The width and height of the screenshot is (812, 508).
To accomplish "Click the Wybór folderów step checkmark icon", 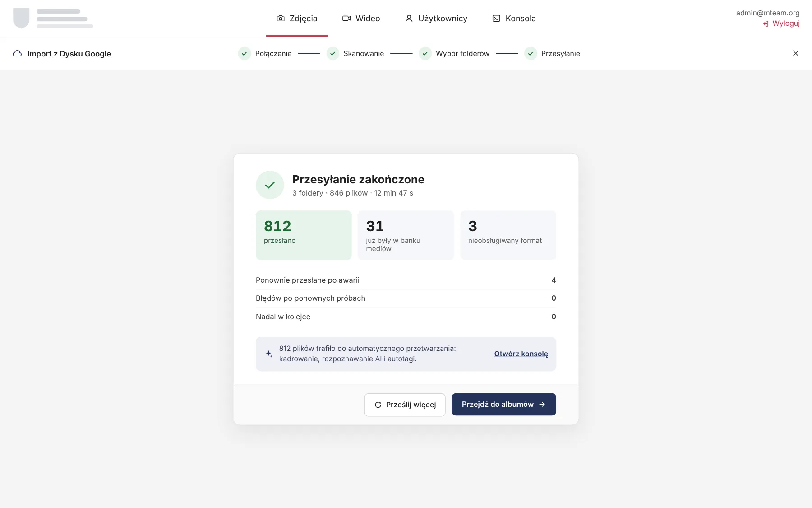I will point(425,53).
